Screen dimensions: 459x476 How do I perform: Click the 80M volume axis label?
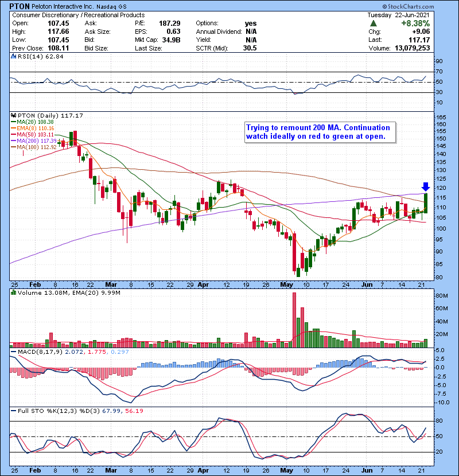pos(442,296)
